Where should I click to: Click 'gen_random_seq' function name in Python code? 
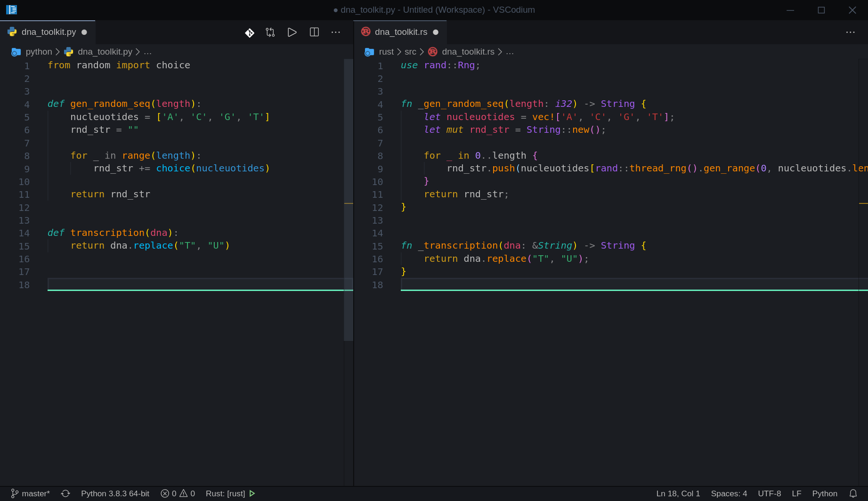pyautogui.click(x=110, y=104)
